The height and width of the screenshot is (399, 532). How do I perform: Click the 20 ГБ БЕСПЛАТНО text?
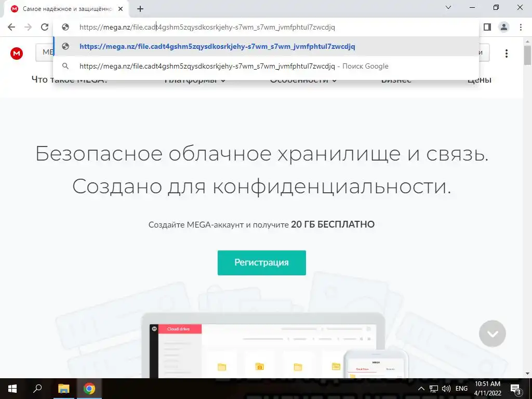tap(332, 224)
